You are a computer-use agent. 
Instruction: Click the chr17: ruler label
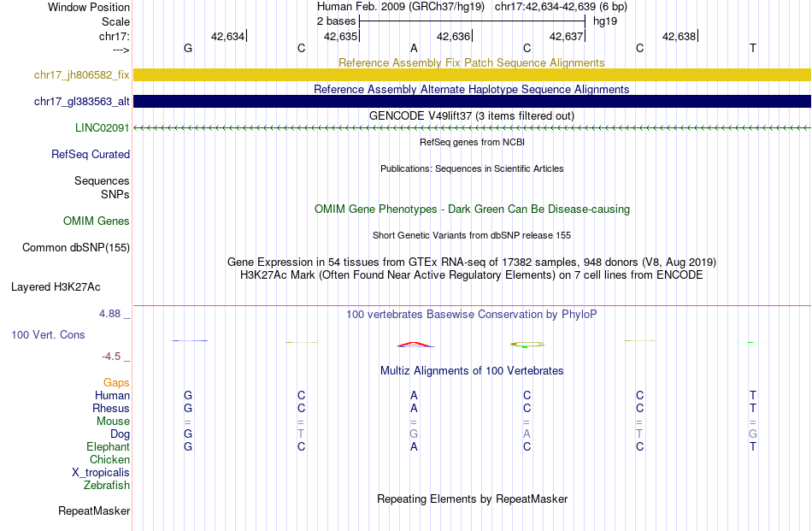click(115, 36)
